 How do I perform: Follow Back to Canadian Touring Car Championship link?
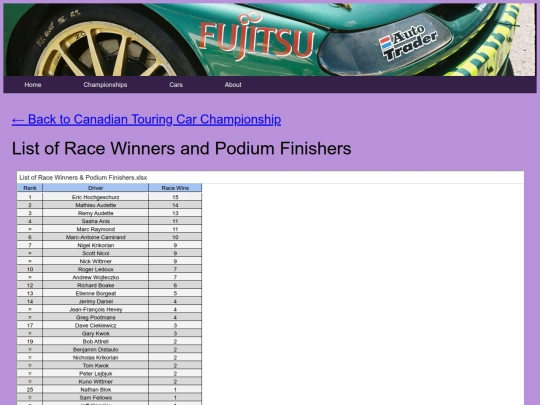click(x=146, y=120)
